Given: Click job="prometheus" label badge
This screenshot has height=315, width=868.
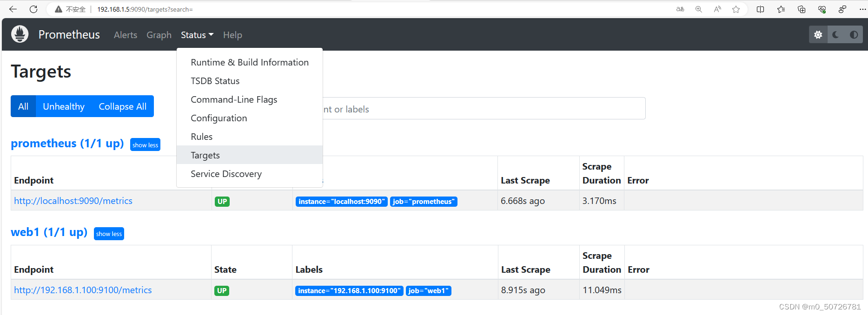Looking at the screenshot, I should point(424,202).
